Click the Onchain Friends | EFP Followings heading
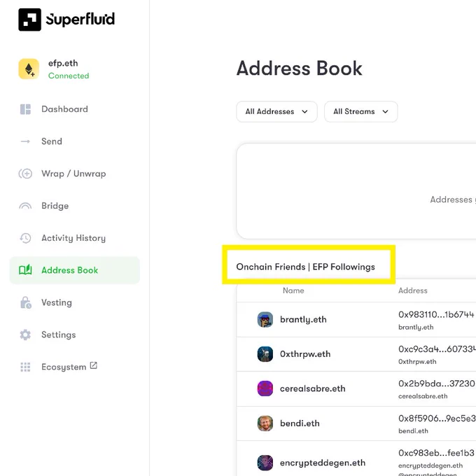476x476 pixels. click(305, 267)
